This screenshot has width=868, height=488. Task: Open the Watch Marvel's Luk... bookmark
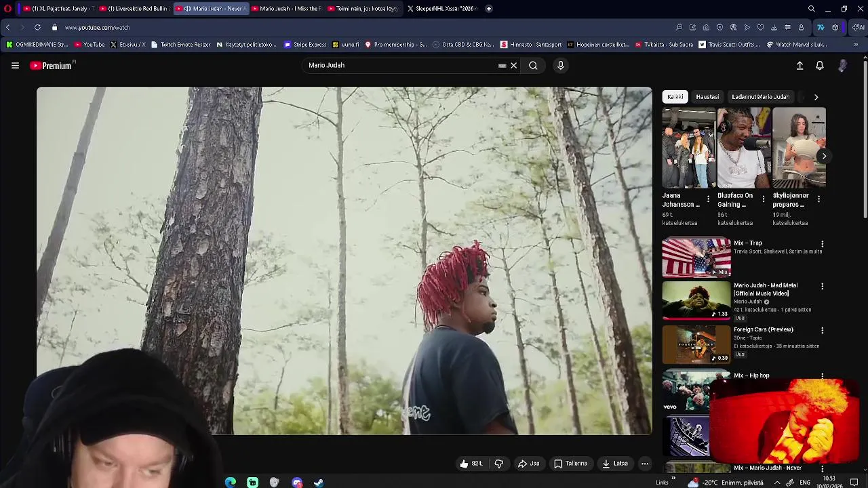tap(797, 45)
